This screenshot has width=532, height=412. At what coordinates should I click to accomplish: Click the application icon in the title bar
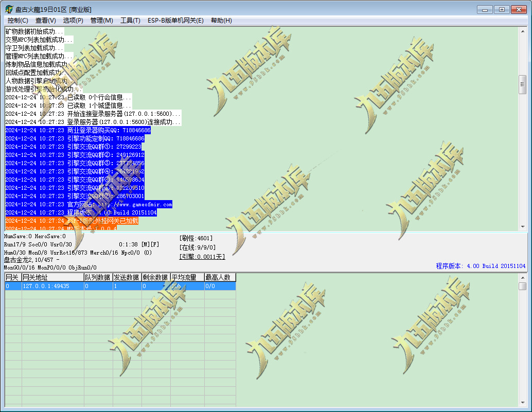coord(9,9)
